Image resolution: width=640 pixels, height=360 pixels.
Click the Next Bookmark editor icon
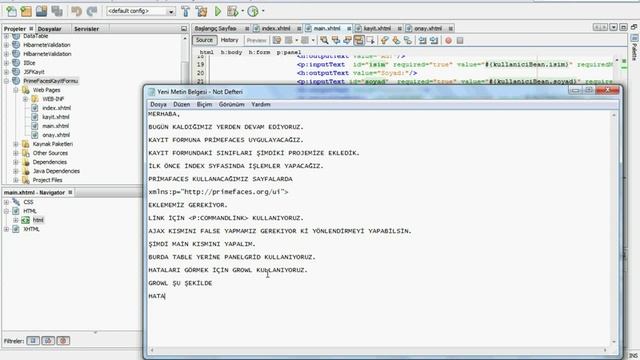coord(396,40)
